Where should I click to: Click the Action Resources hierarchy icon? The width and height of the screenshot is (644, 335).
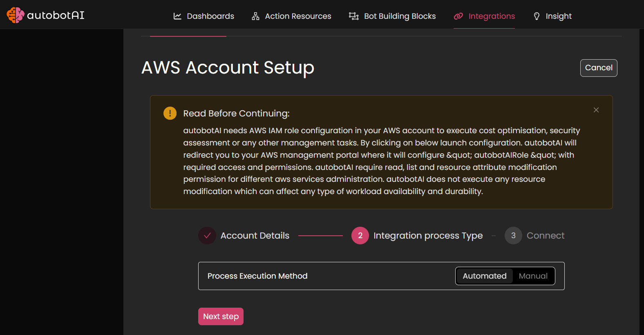tap(255, 16)
